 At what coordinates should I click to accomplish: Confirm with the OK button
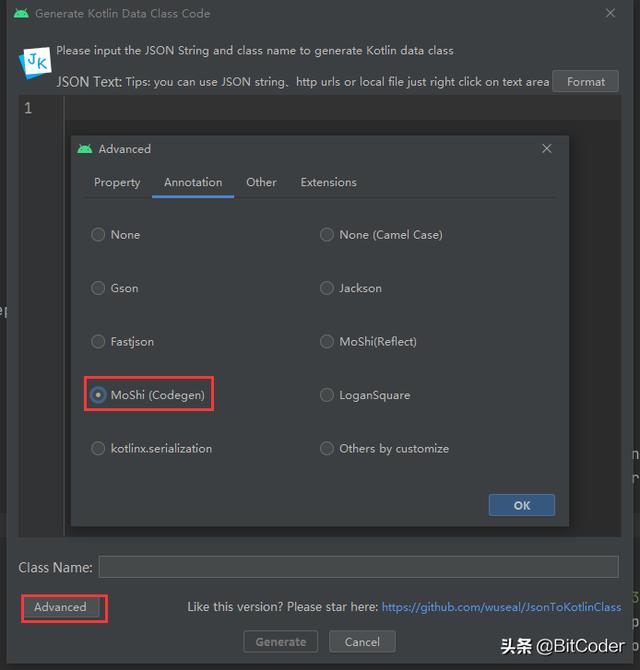(522, 505)
